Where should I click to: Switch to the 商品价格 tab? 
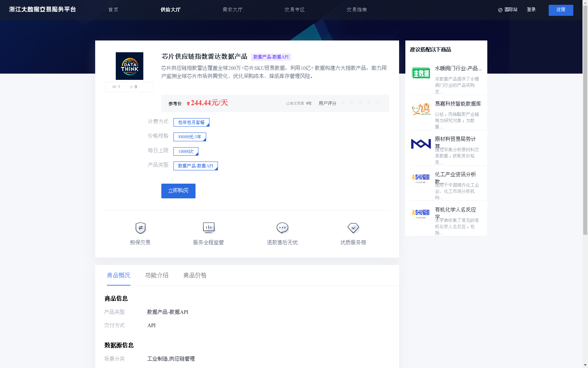[x=195, y=275]
